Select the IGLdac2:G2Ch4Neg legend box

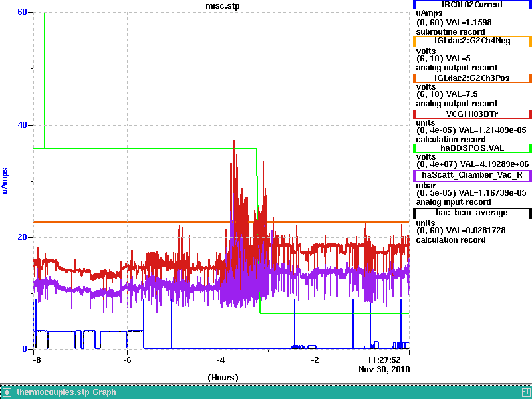coord(472,41)
